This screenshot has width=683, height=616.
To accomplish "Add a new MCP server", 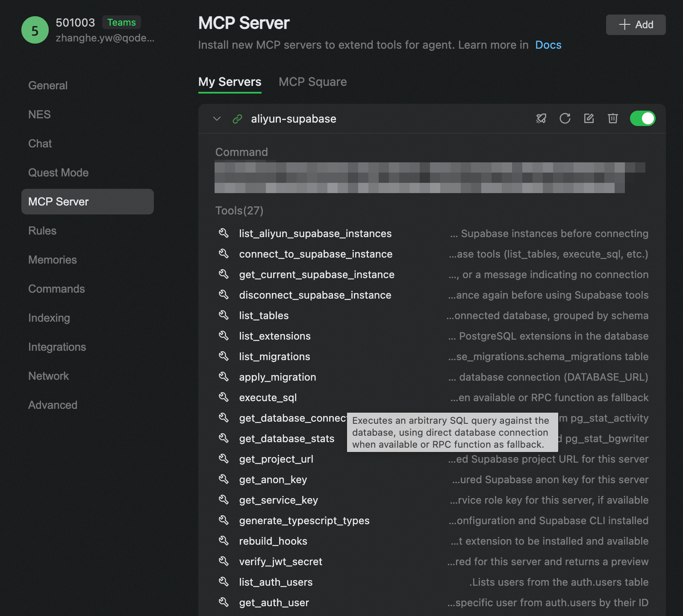I will pos(636,25).
